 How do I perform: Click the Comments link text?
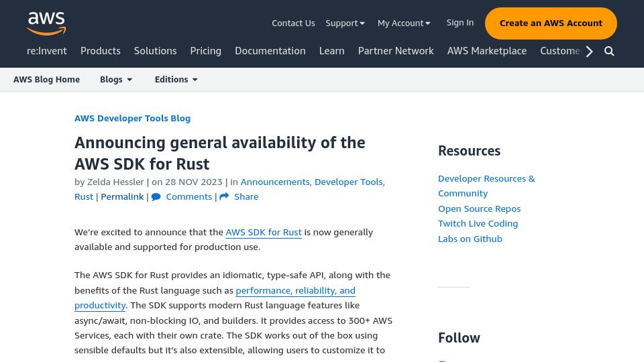coord(189,196)
